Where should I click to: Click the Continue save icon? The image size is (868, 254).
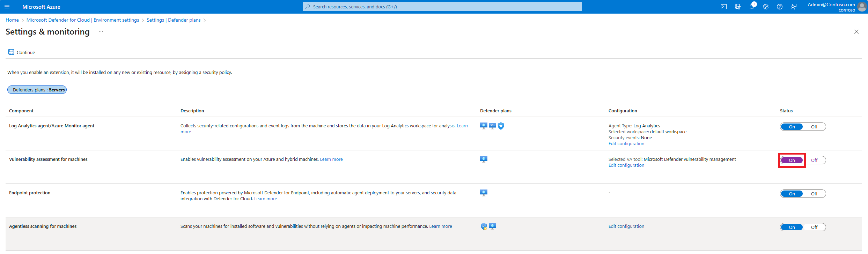pos(11,52)
